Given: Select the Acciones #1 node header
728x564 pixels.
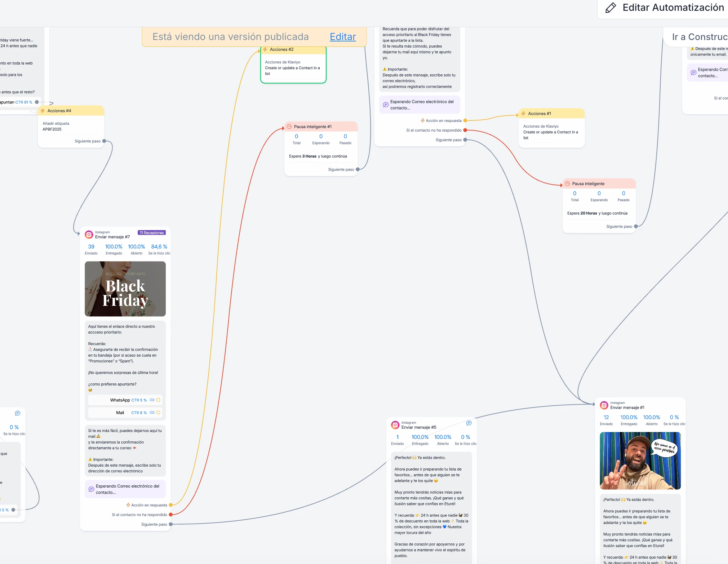Looking at the screenshot, I should click(551, 114).
